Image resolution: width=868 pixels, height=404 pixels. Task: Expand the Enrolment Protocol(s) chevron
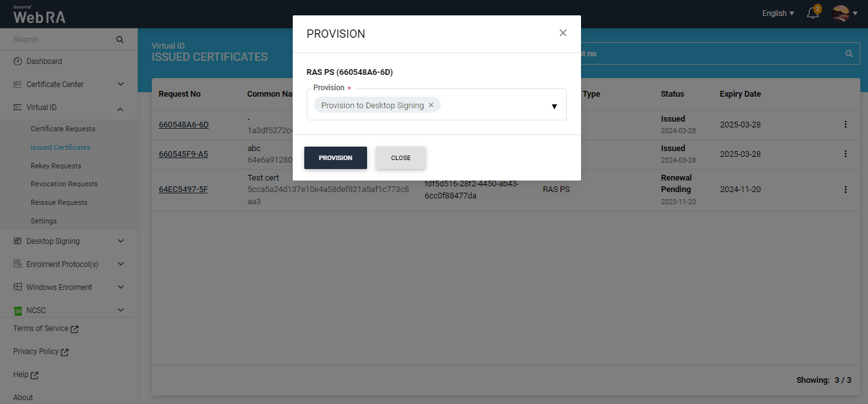coord(120,264)
